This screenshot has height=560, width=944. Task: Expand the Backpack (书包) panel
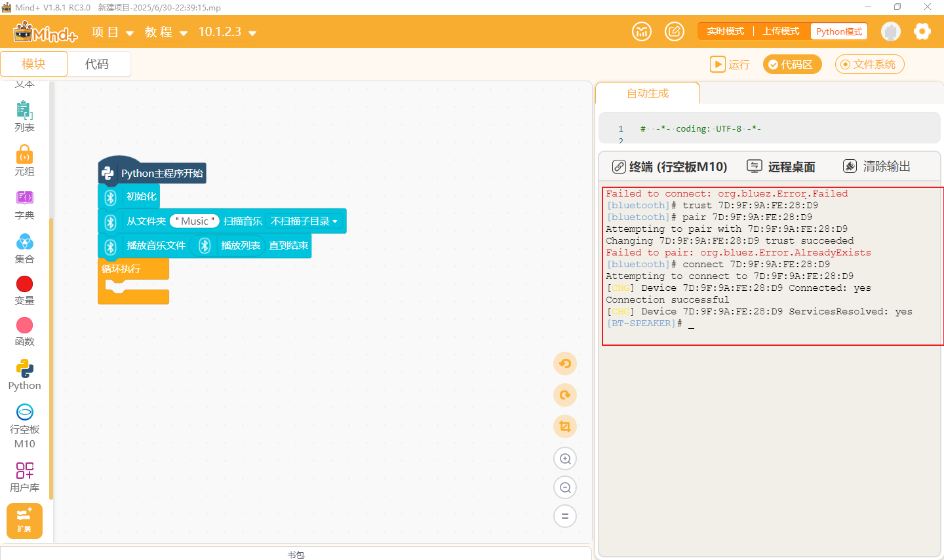click(296, 554)
